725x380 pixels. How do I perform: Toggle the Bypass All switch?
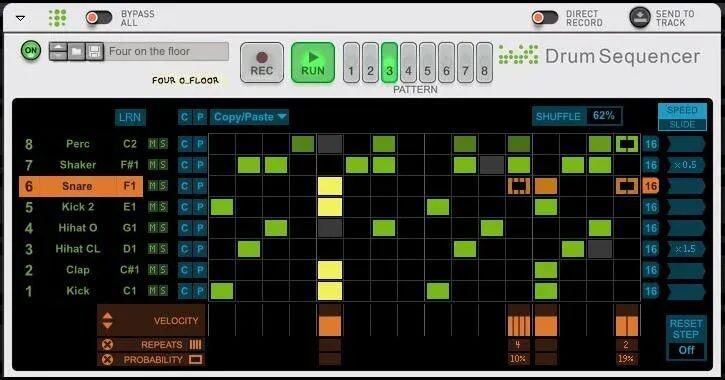pyautogui.click(x=98, y=18)
